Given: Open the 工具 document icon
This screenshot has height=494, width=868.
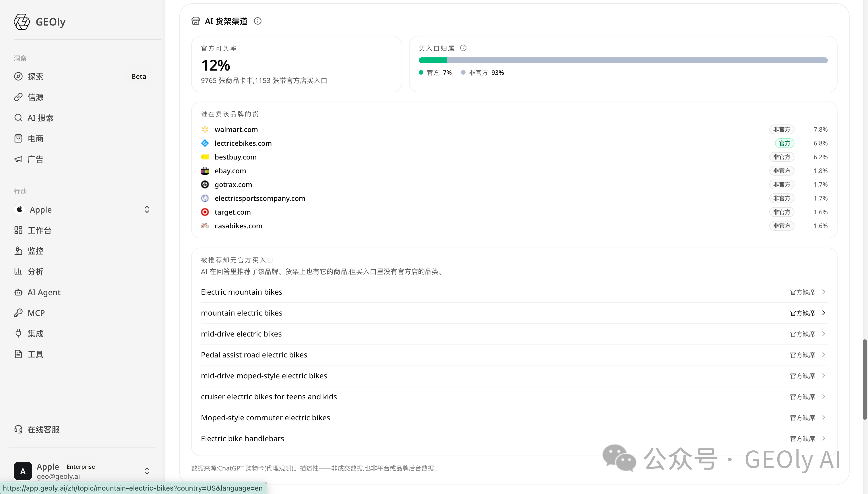Looking at the screenshot, I should coord(18,354).
